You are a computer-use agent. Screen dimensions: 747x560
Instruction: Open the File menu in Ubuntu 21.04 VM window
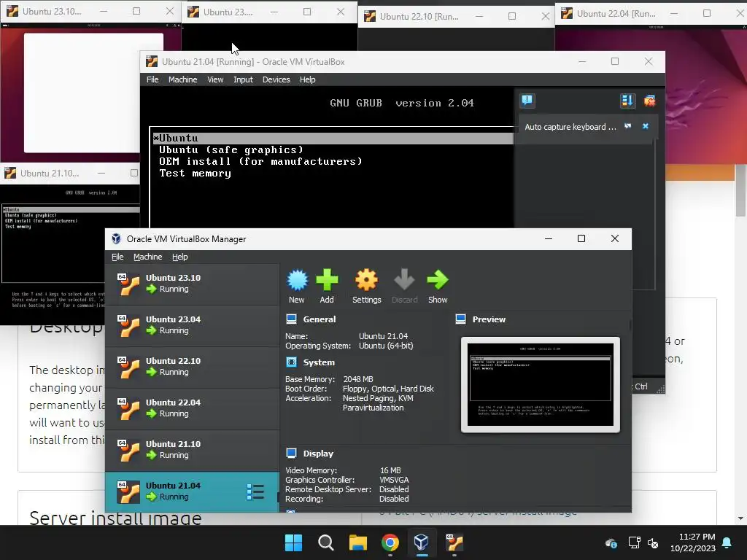[152, 79]
